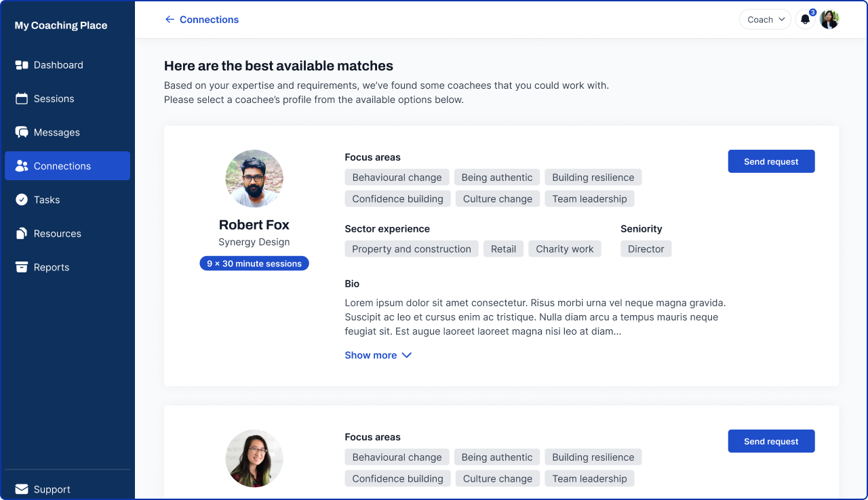The image size is (868, 500).
Task: Click the back arrow beside Connections
Action: pyautogui.click(x=170, y=20)
